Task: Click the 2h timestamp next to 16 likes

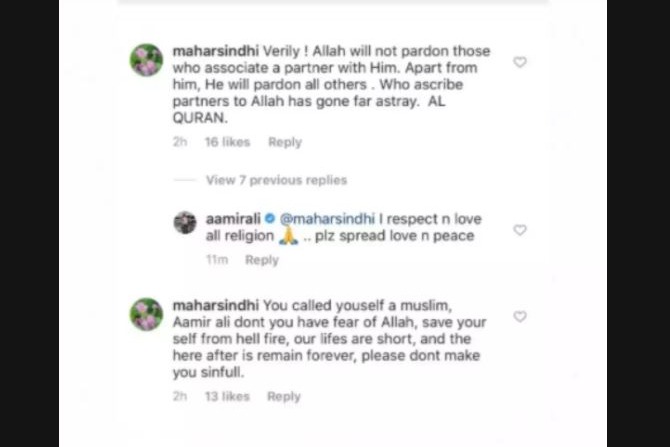Action: (x=180, y=142)
